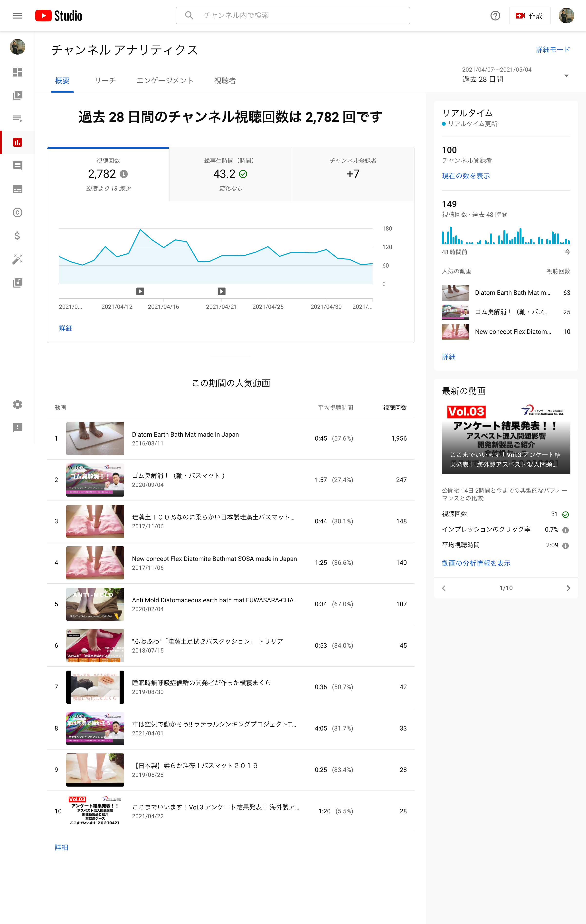Viewport: 586px width, 924px height.
Task: Open the hamburger menu
Action: pyautogui.click(x=17, y=16)
